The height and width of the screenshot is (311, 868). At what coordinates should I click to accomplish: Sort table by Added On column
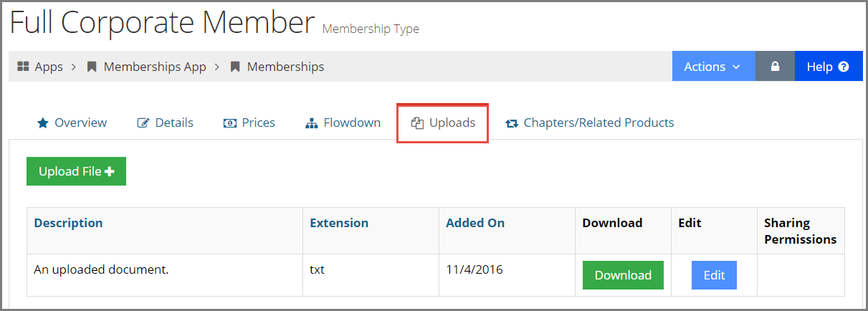475,223
